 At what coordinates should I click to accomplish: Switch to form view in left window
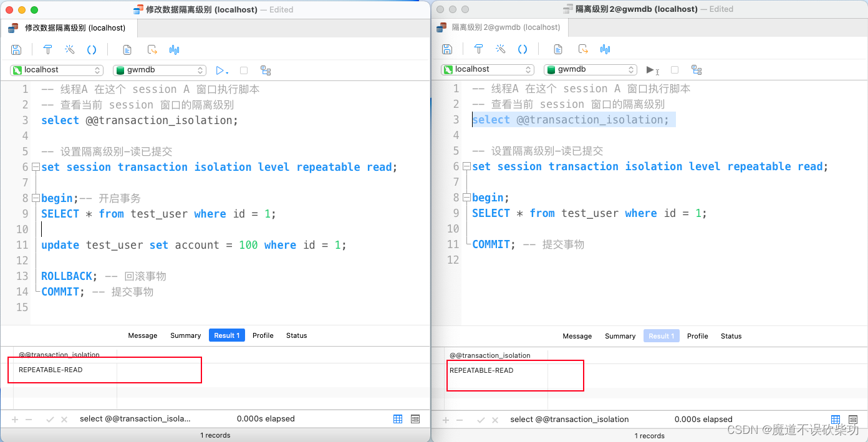[x=415, y=419]
